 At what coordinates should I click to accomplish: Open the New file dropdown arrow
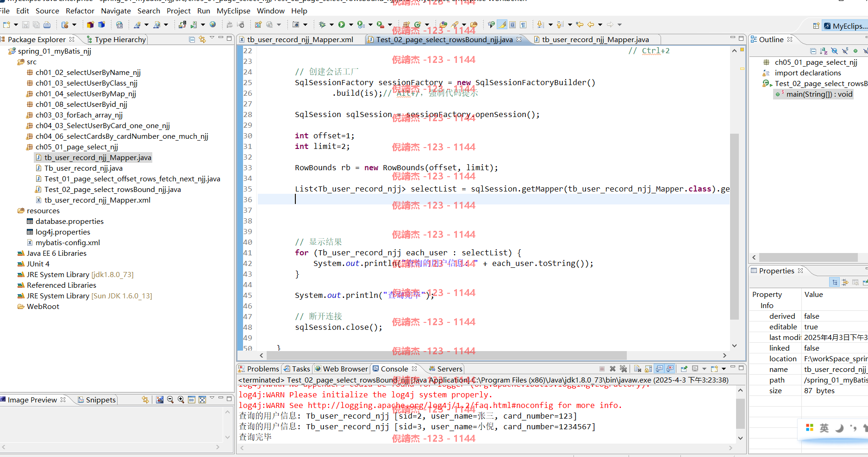pyautogui.click(x=16, y=25)
